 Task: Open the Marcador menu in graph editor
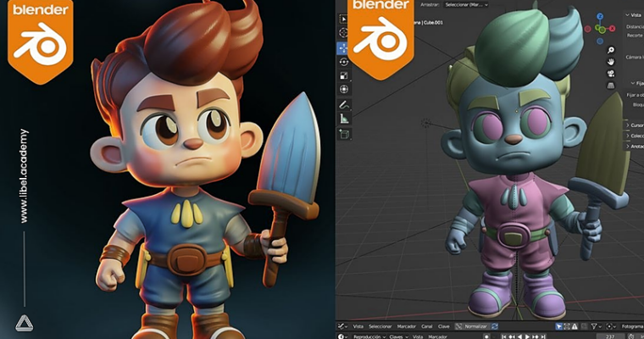point(406,326)
